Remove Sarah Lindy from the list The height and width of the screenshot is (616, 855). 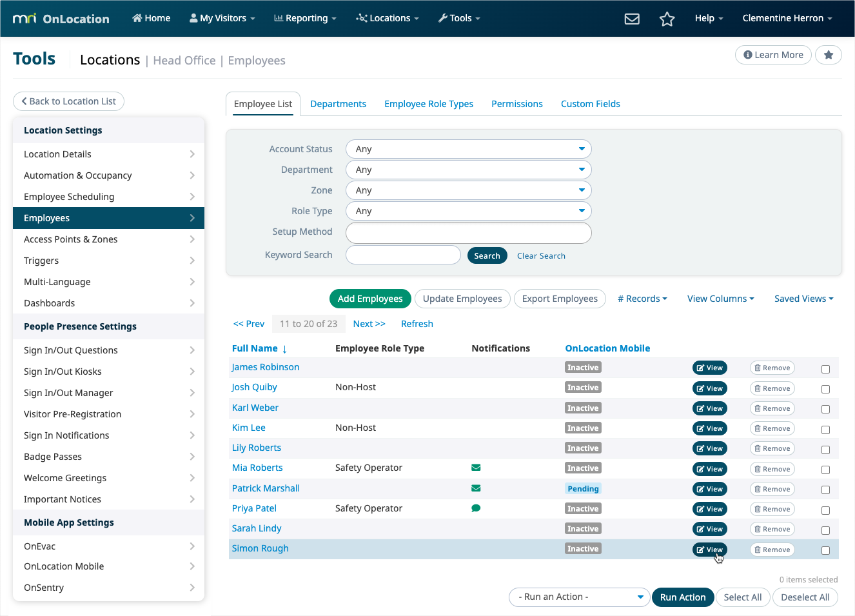pos(772,529)
